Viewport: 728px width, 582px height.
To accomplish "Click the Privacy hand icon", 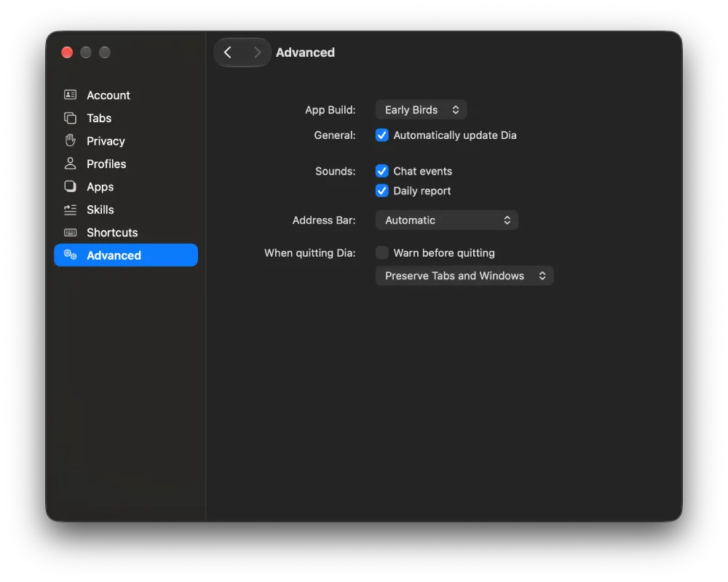I will tap(70, 140).
